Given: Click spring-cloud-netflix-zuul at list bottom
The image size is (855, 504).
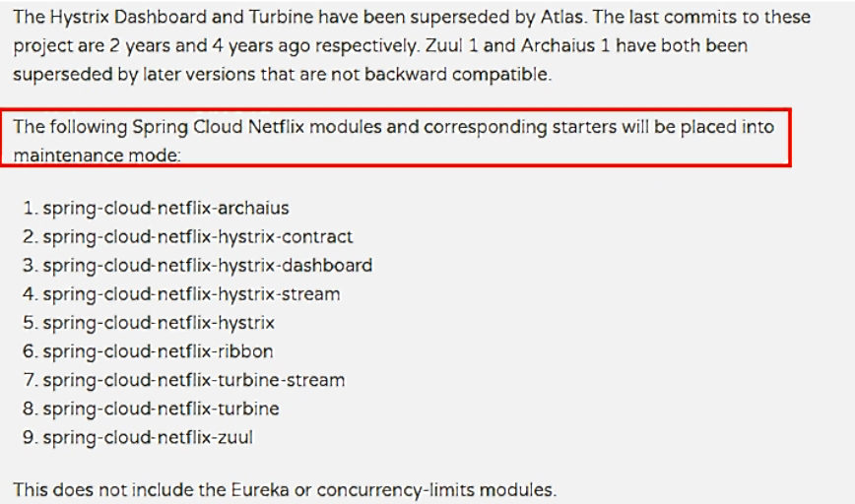Looking at the screenshot, I should click(x=148, y=437).
